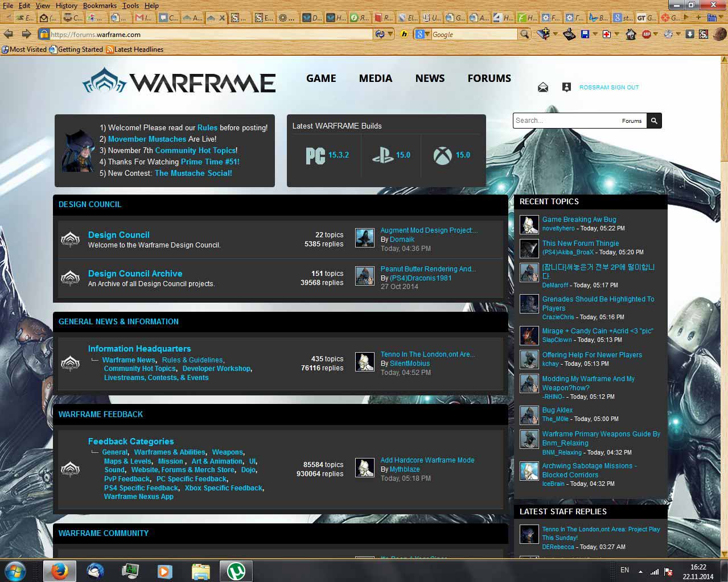Open The Mustache Social contest link
This screenshot has width=728, height=582.
tap(193, 173)
